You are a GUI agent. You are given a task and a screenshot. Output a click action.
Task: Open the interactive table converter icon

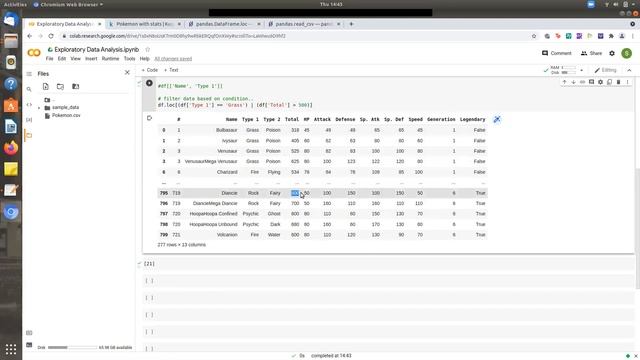coord(497,119)
